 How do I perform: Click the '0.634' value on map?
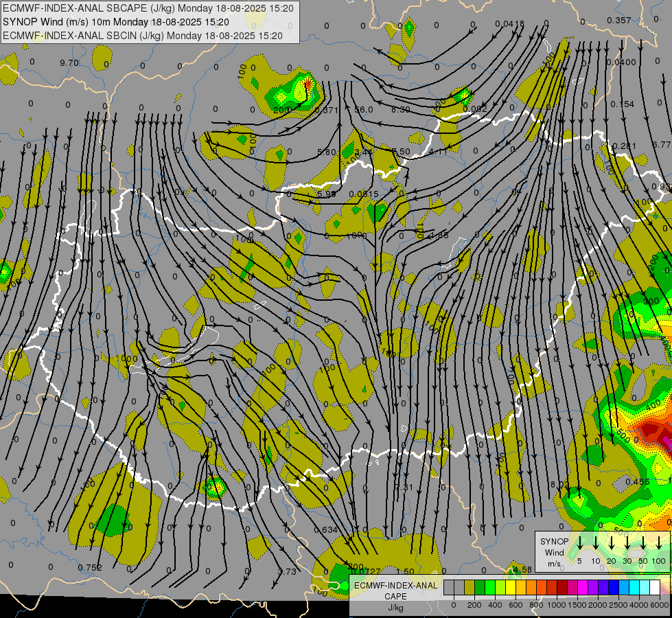click(x=326, y=529)
